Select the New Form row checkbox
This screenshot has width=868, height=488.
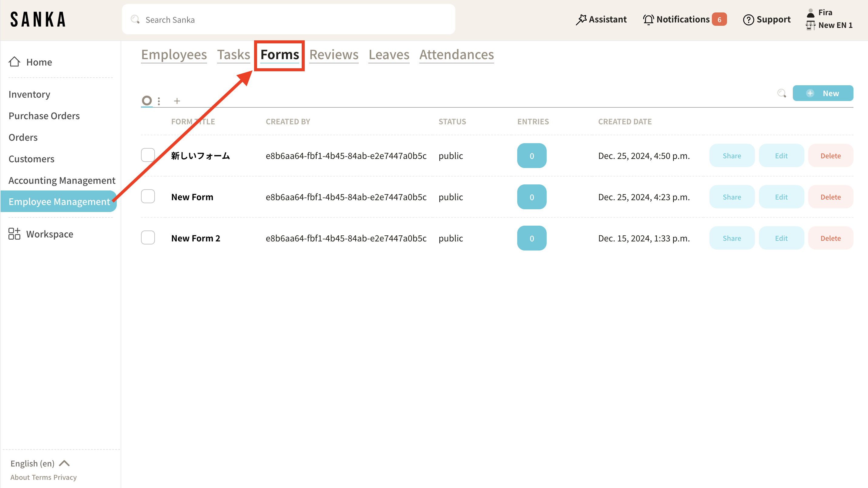click(148, 197)
